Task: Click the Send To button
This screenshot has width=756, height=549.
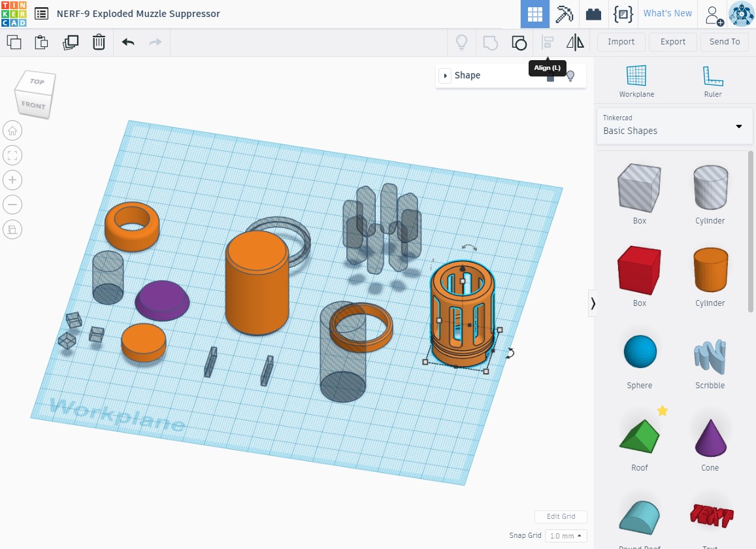Action: (724, 42)
